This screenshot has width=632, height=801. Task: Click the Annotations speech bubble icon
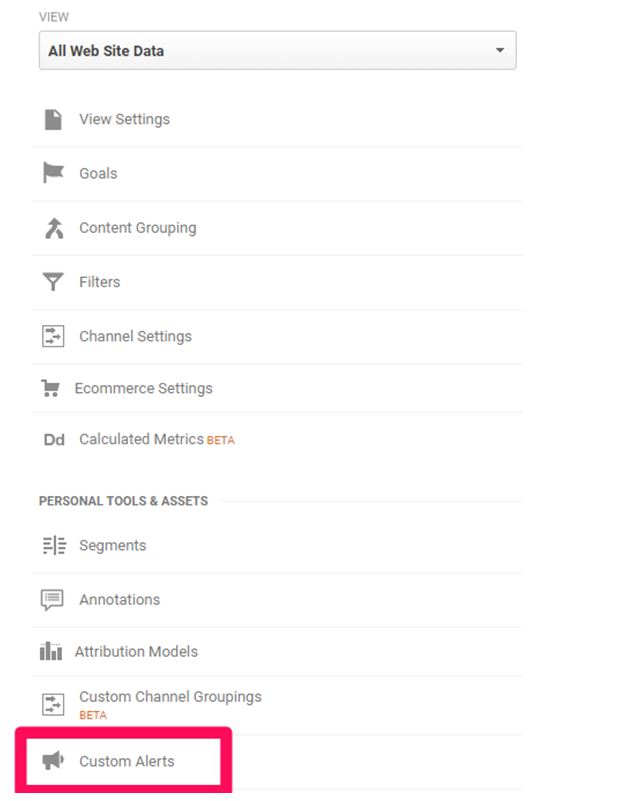(x=52, y=600)
